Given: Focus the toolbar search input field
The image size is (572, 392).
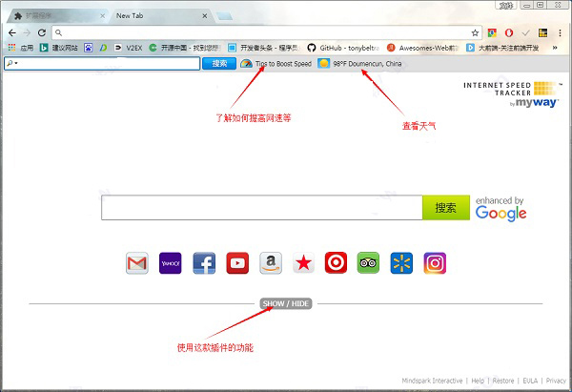Looking at the screenshot, I should 102,64.
